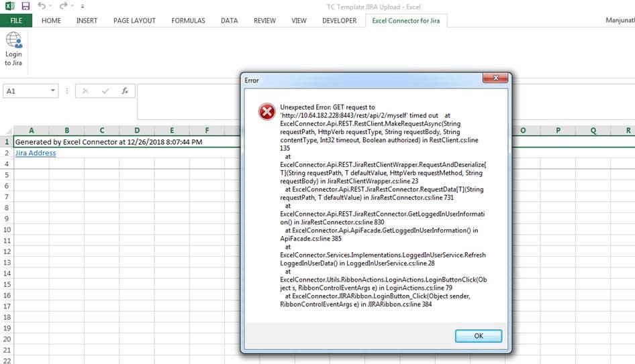Select column F header

coord(207,130)
